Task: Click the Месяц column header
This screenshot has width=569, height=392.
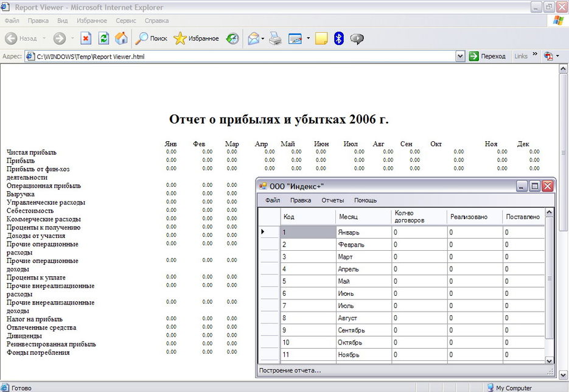Action: click(x=363, y=217)
